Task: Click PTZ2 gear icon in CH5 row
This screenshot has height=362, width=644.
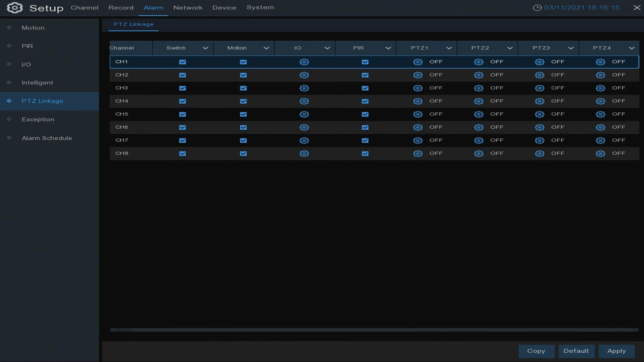Action: [x=478, y=114]
